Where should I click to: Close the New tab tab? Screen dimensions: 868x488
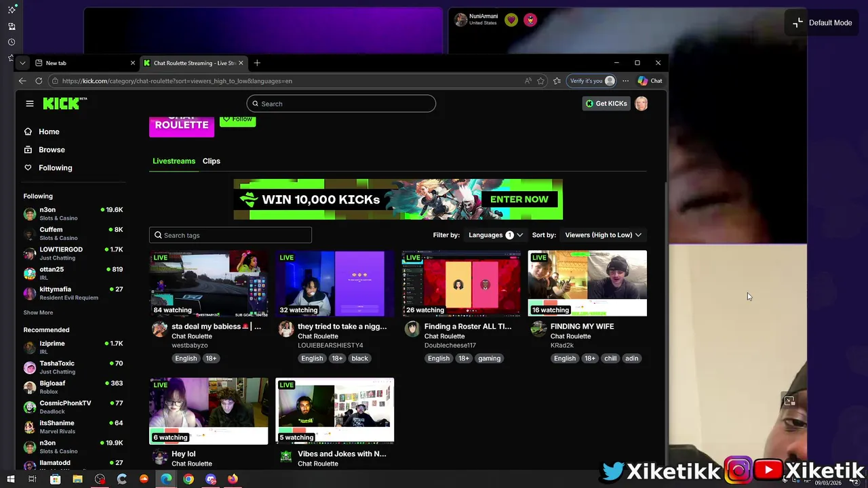tap(133, 63)
